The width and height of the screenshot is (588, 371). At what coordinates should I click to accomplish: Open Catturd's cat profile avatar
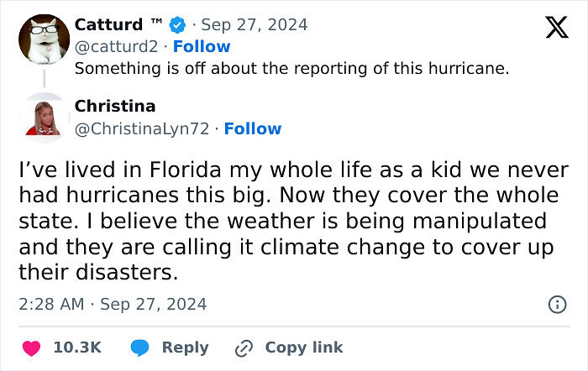coord(43,37)
